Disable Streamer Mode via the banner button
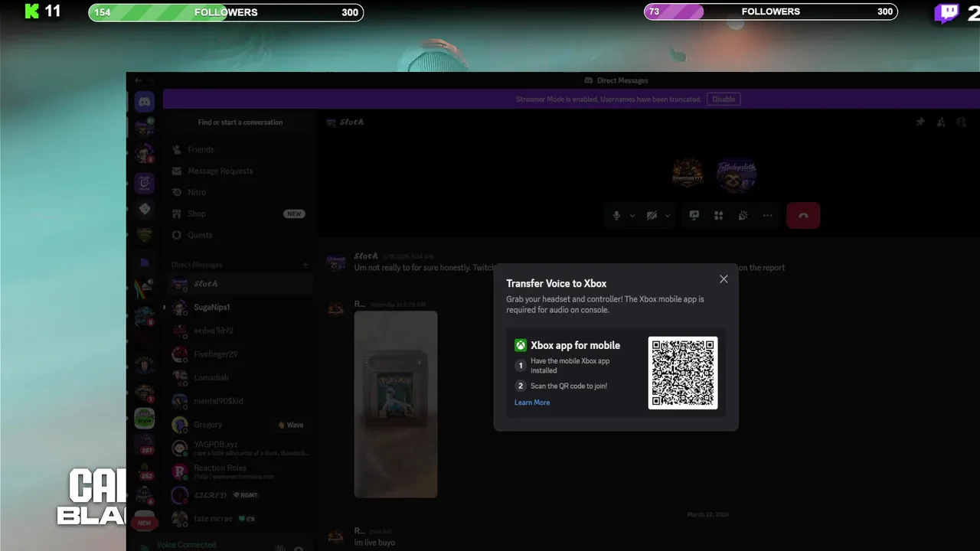980x551 pixels. point(724,99)
